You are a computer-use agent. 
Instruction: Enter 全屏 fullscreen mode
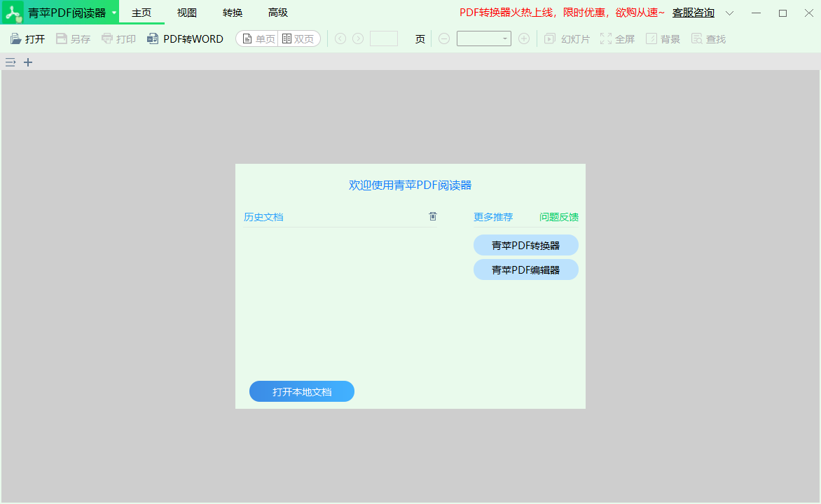[616, 38]
